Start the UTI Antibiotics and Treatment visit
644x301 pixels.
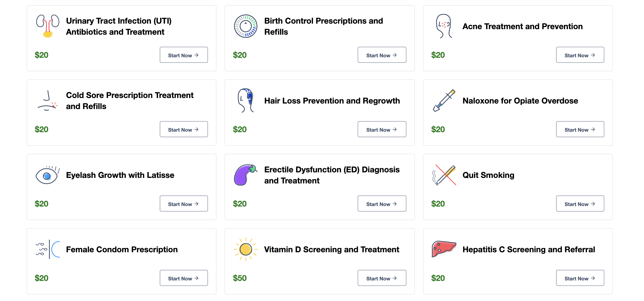[184, 55]
